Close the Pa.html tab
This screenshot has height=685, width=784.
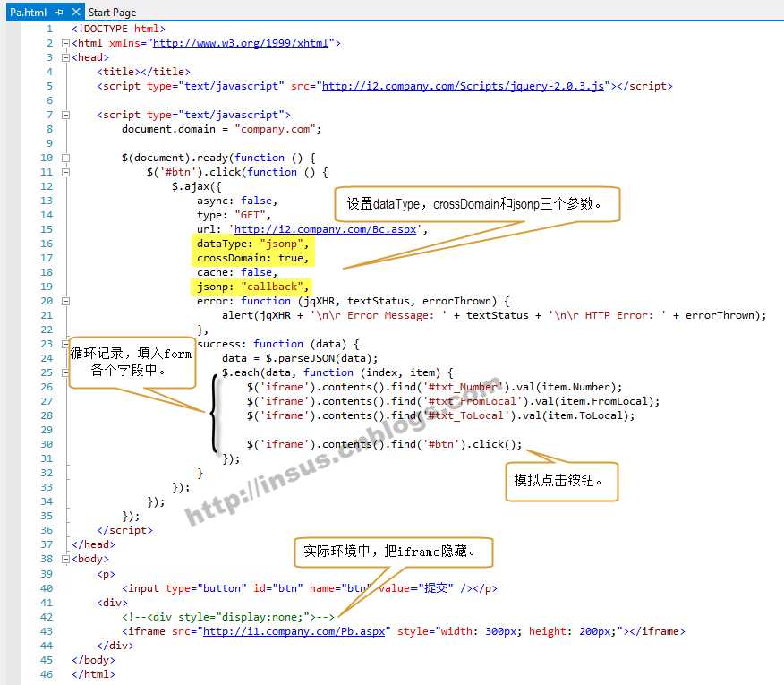coord(75,12)
